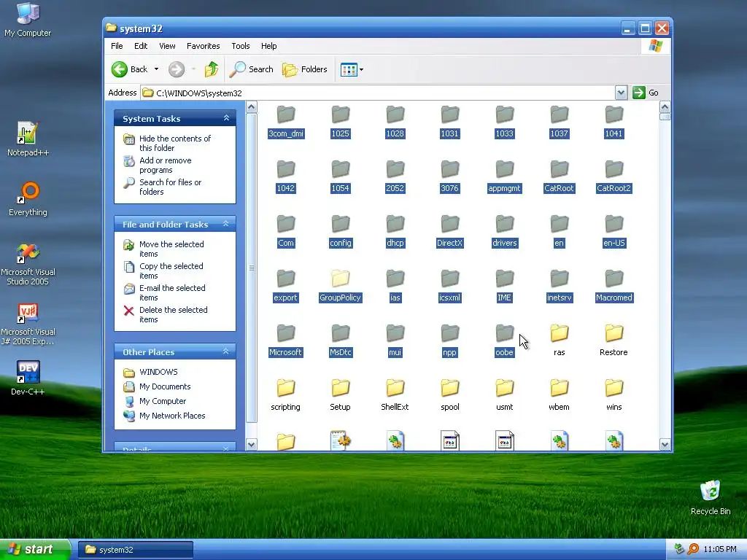Screen dimensions: 747x560
Task: Open the View menu
Action: click(167, 46)
